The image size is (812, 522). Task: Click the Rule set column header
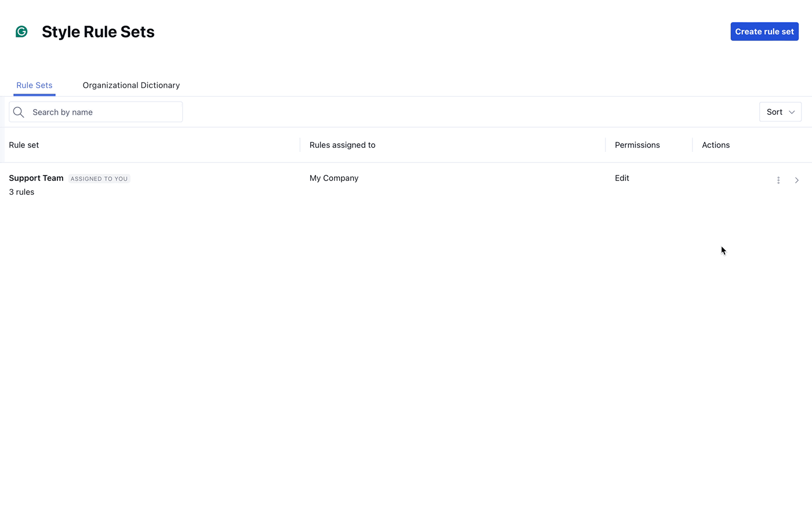[x=24, y=145]
